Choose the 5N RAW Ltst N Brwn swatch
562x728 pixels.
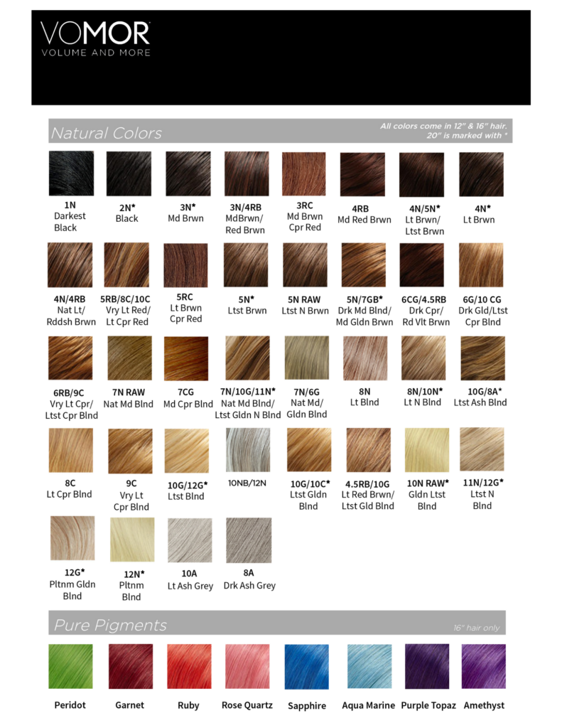click(306, 264)
